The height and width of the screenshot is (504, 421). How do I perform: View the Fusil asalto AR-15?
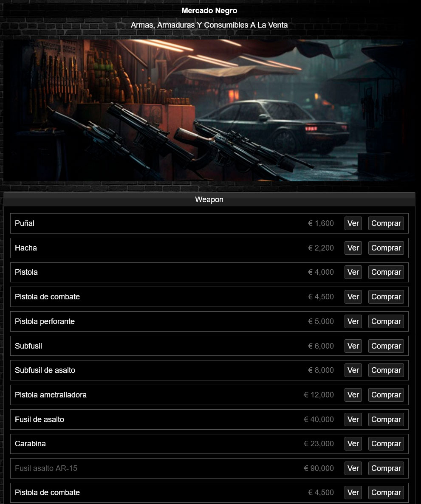[353, 468]
